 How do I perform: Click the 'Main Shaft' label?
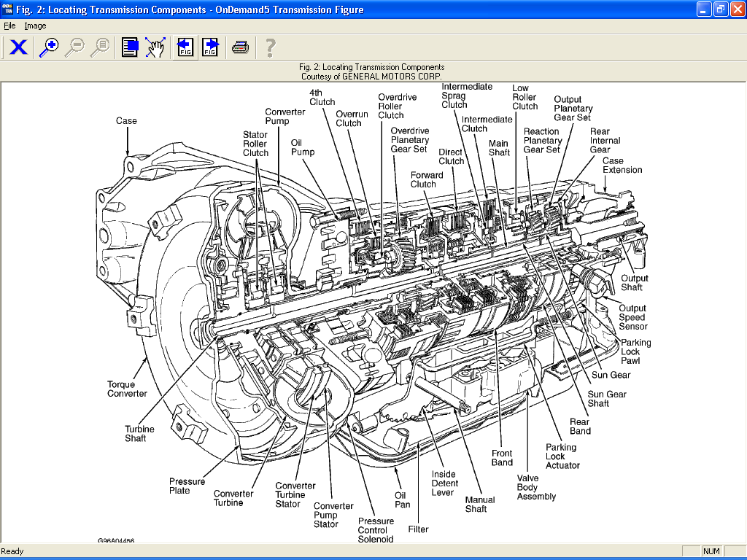pyautogui.click(x=499, y=148)
